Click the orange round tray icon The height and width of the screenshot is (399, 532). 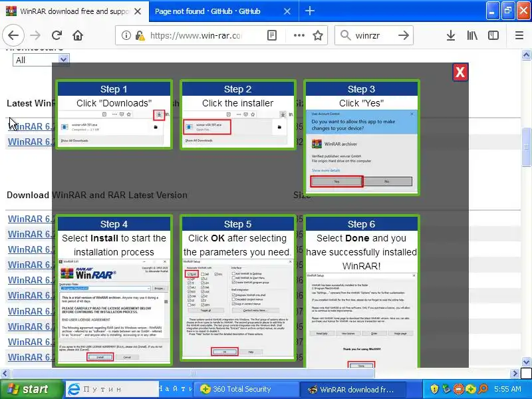tap(458, 389)
